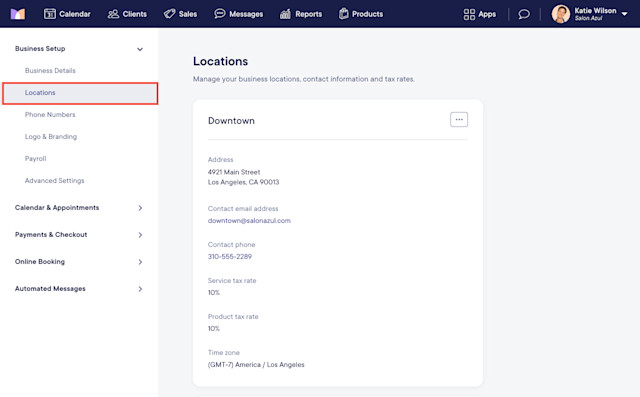
Task: Open Logo & Branding settings
Action: pyautogui.click(x=51, y=137)
